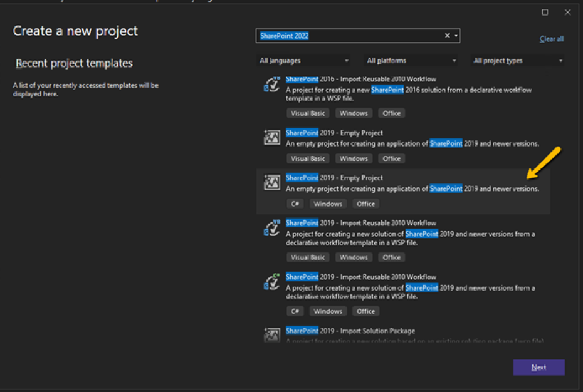Click the Office tag under the SharePoint 2016 template

(391, 113)
